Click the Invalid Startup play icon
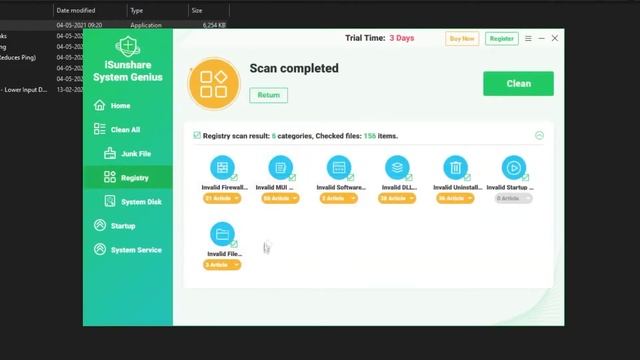This screenshot has width=640, height=360. click(513, 167)
